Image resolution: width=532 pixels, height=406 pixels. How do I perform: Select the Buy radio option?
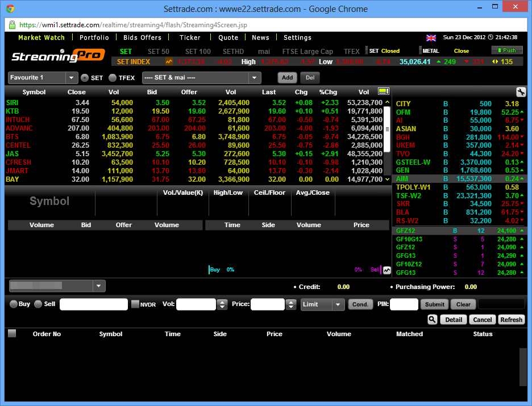(14, 304)
